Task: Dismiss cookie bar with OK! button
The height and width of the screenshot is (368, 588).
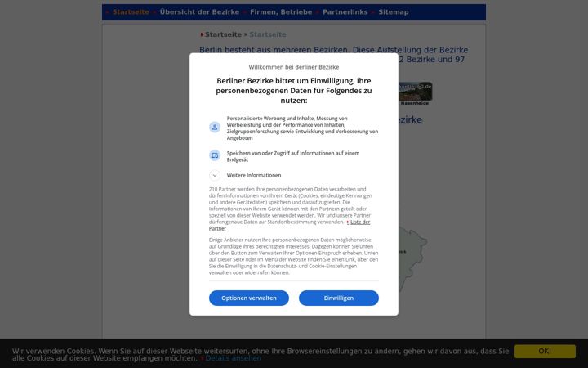Action: click(545, 351)
